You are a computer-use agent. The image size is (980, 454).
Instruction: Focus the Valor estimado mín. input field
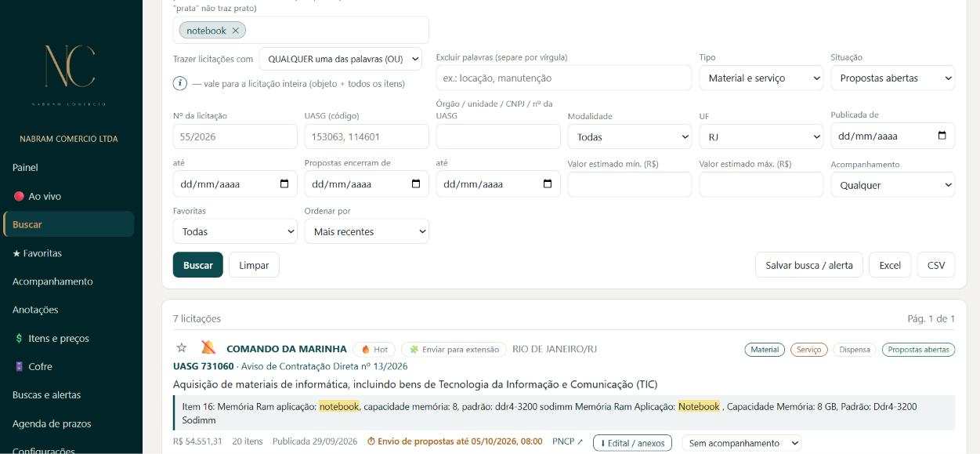tap(630, 185)
